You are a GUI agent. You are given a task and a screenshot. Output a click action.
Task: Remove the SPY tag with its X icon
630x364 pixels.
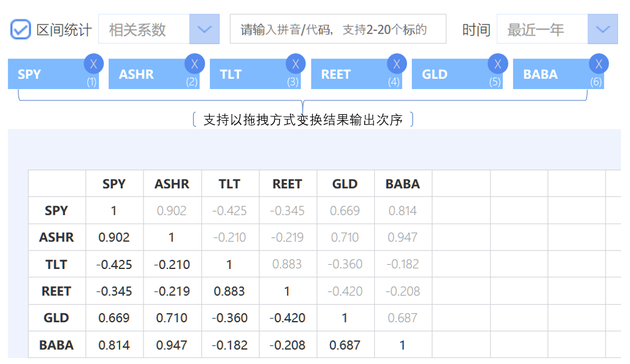pyautogui.click(x=94, y=64)
